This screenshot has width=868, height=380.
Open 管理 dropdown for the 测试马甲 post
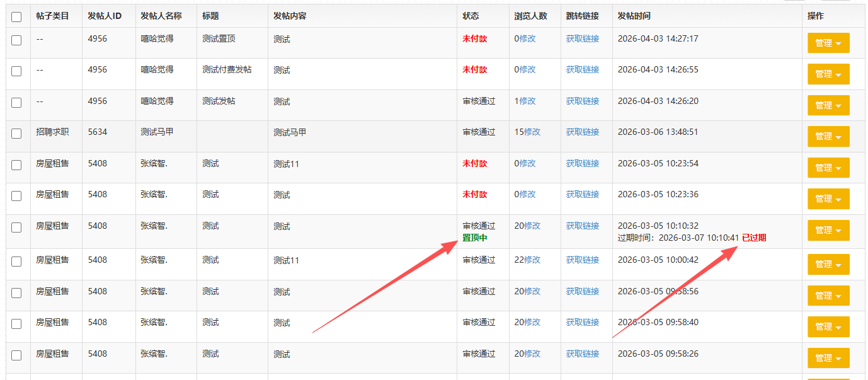click(828, 136)
